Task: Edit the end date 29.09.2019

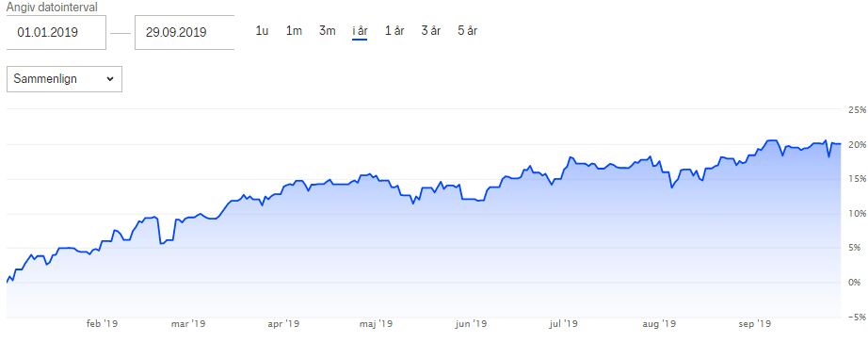Action: tap(185, 33)
